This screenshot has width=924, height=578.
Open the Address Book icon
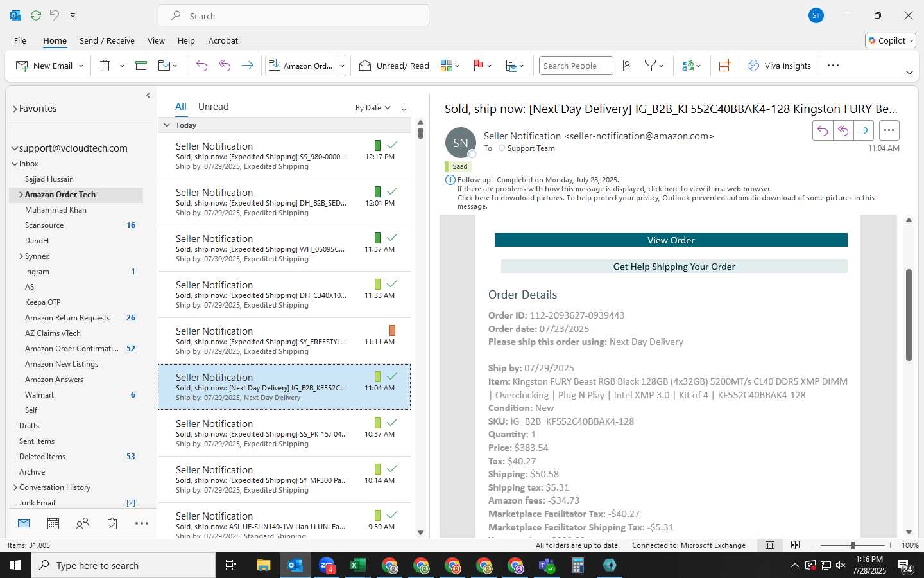[x=628, y=66]
